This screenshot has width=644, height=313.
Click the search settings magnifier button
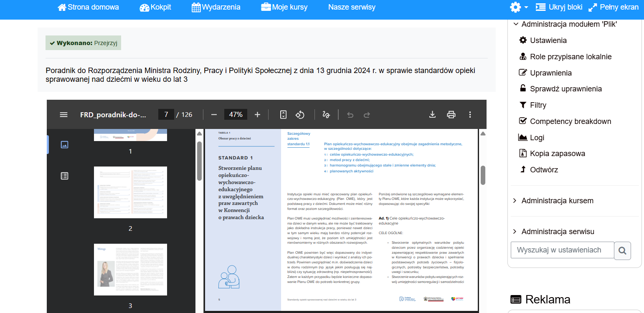pos(622,250)
